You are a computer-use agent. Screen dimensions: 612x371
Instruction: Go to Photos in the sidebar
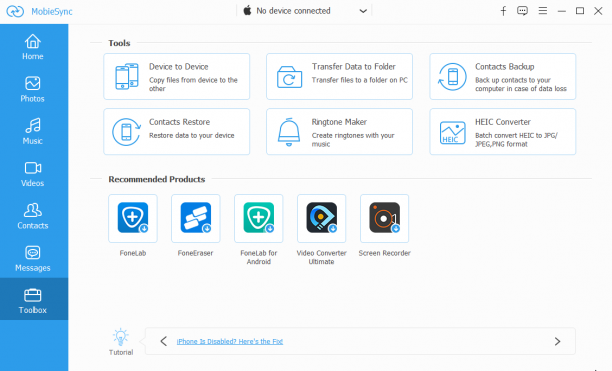coord(33,89)
